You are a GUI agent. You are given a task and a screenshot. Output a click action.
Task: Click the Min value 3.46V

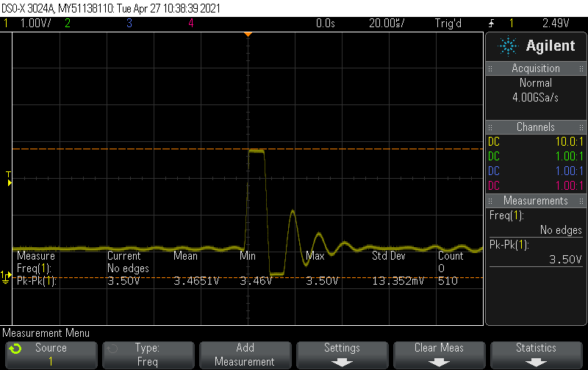[255, 281]
